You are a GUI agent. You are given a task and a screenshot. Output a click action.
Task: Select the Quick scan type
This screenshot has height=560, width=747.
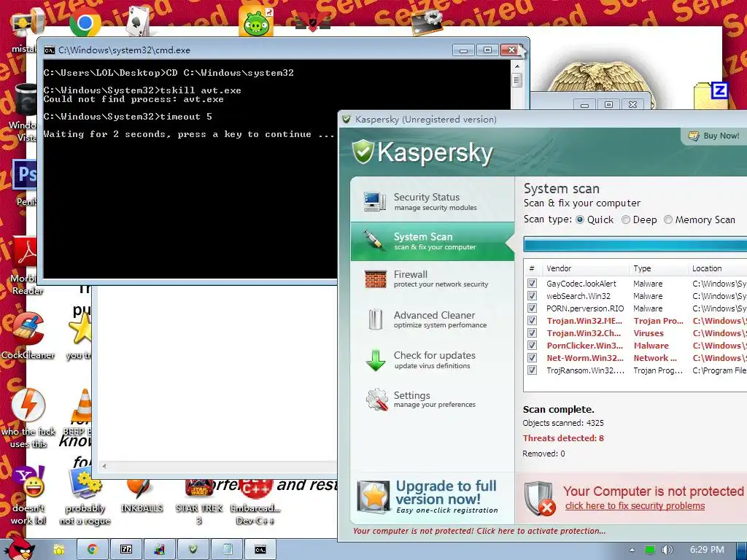coord(580,219)
